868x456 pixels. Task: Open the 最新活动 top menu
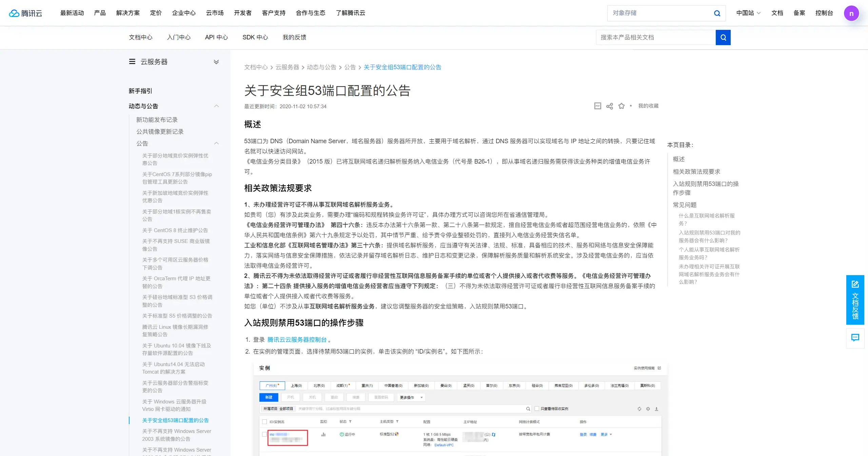pos(72,13)
